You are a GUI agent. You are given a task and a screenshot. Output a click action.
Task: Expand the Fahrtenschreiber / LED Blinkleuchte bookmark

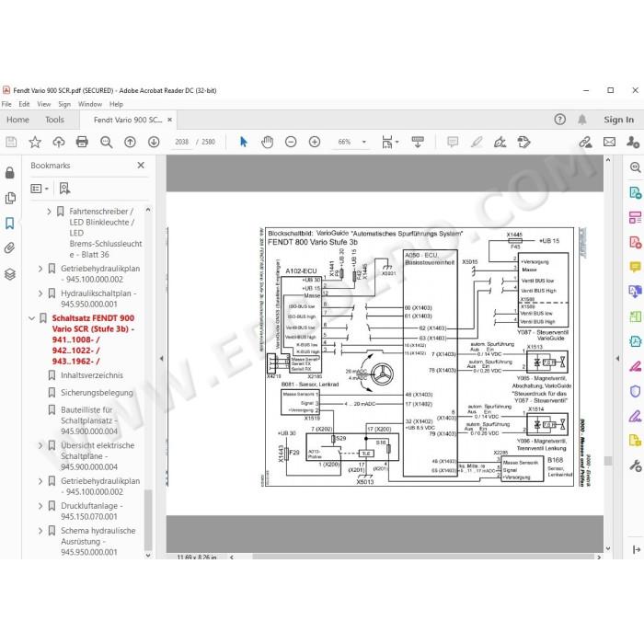(49, 212)
